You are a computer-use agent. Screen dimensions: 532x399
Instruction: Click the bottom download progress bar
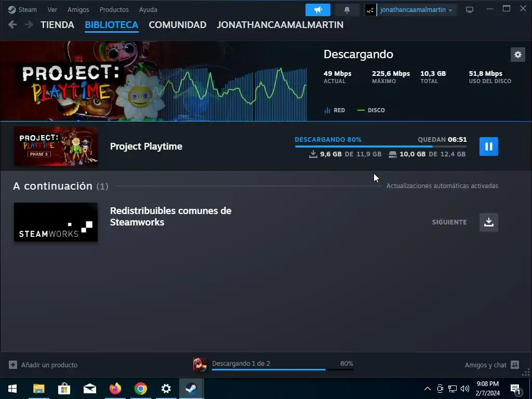282,369
